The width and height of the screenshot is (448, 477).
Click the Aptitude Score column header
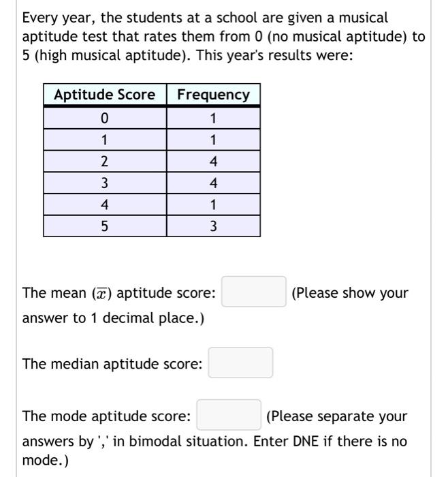[105, 95]
